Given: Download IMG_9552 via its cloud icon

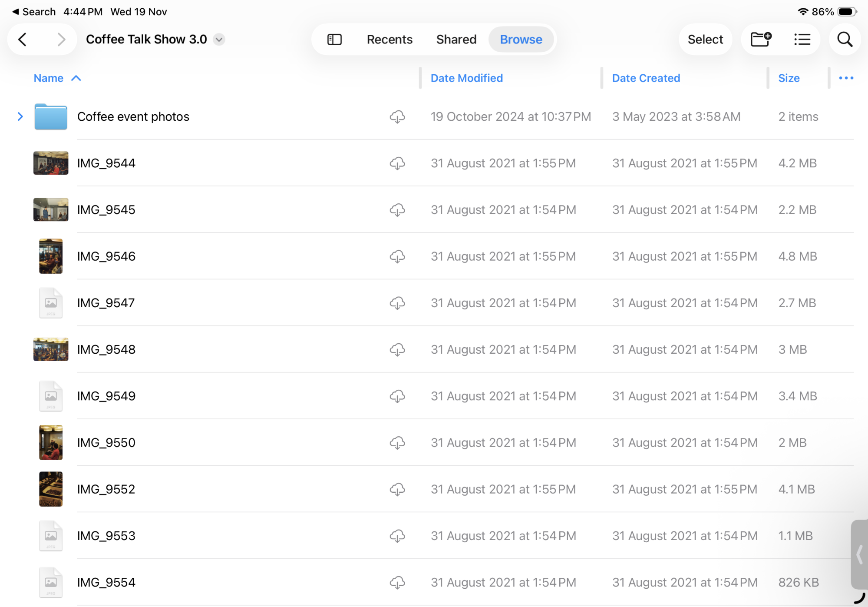Looking at the screenshot, I should pos(397,489).
